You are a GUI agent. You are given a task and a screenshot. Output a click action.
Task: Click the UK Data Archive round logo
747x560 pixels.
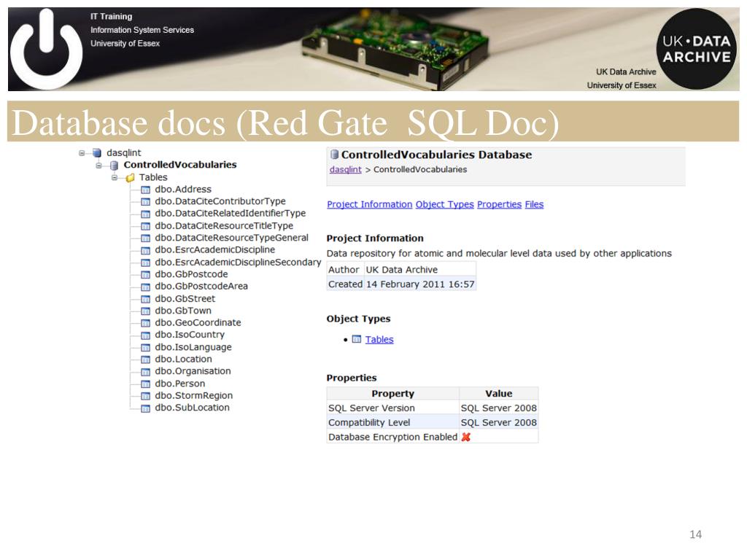697,49
